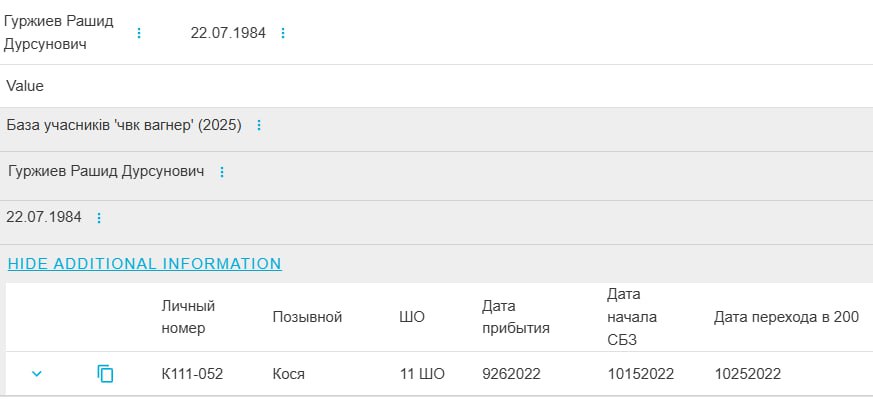Click the three-dot icon in the gray date row

pos(98,218)
